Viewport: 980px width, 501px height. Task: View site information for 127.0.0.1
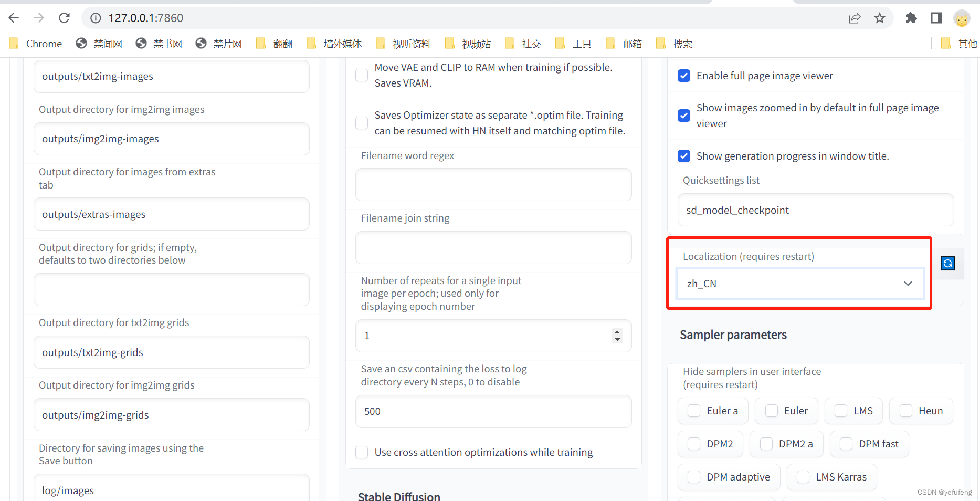coord(96,18)
